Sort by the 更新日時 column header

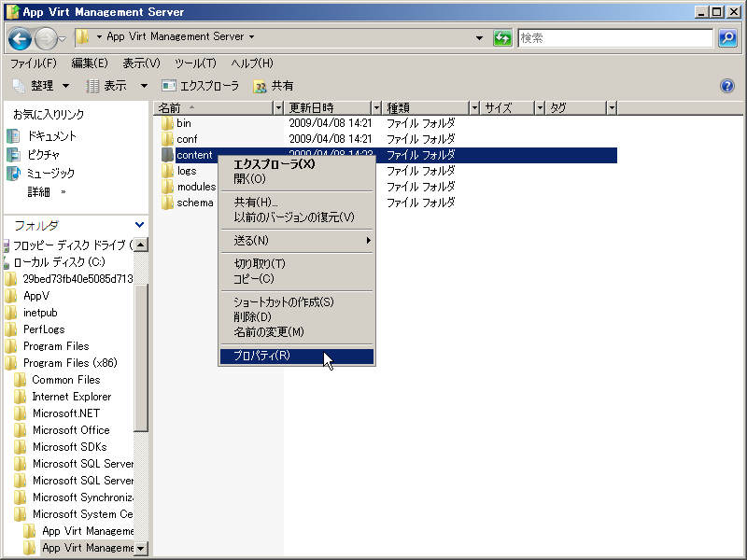(x=329, y=108)
